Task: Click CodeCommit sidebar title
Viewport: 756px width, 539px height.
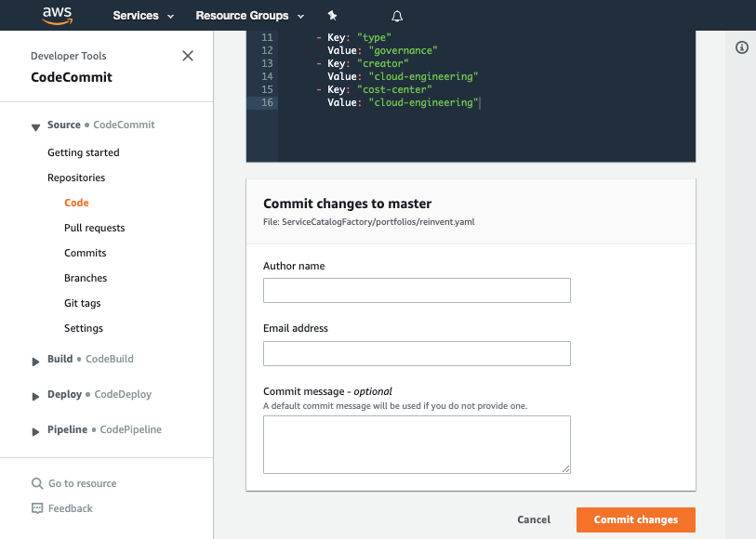Action: coord(72,77)
